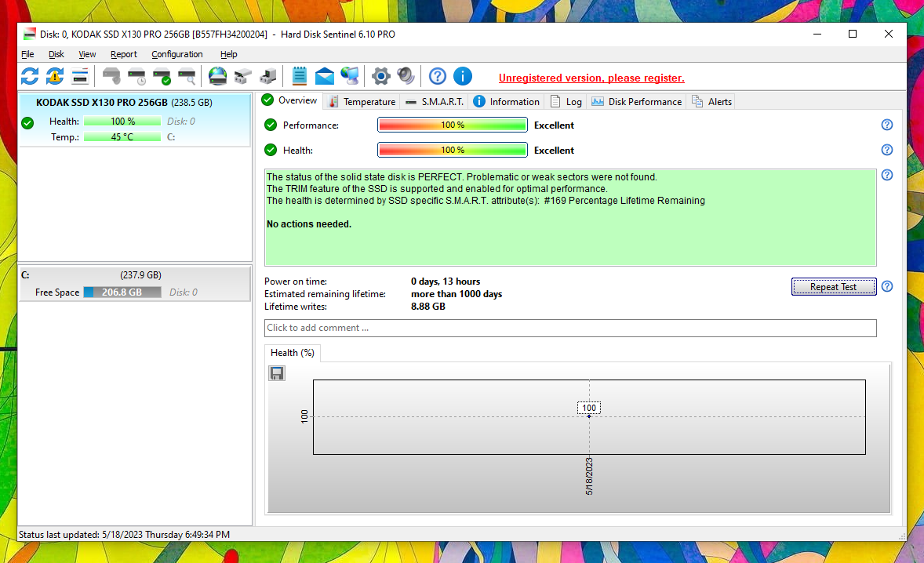Open the View menu
Image resolution: width=924 pixels, height=563 pixels.
pyautogui.click(x=87, y=54)
